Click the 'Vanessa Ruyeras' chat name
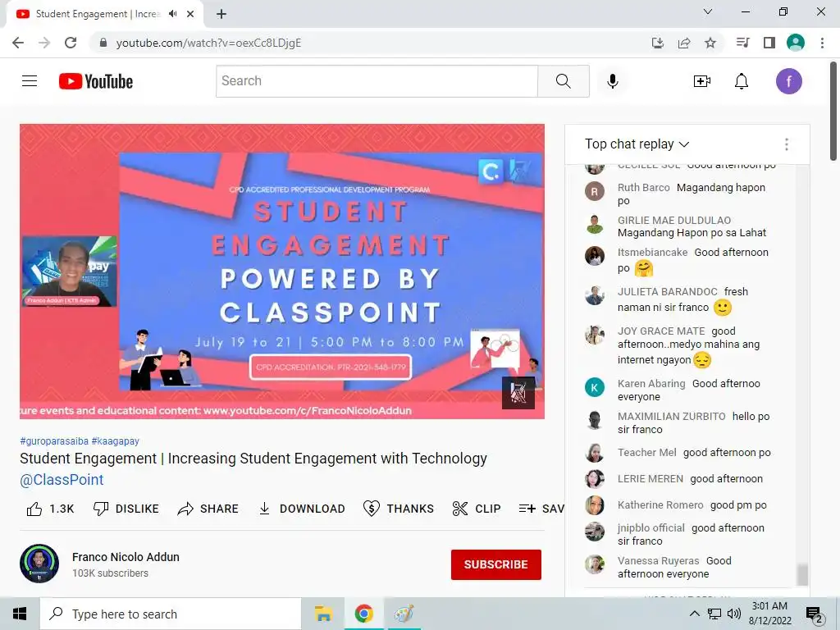 pos(658,560)
